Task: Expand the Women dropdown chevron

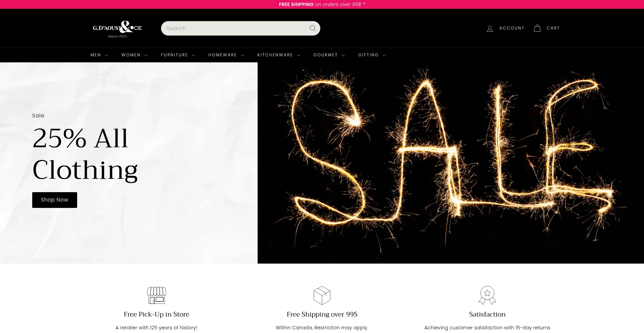Action: (146, 55)
